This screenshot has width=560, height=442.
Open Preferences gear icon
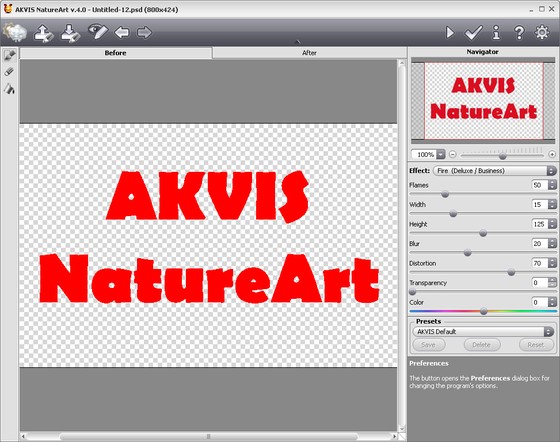[x=542, y=32]
